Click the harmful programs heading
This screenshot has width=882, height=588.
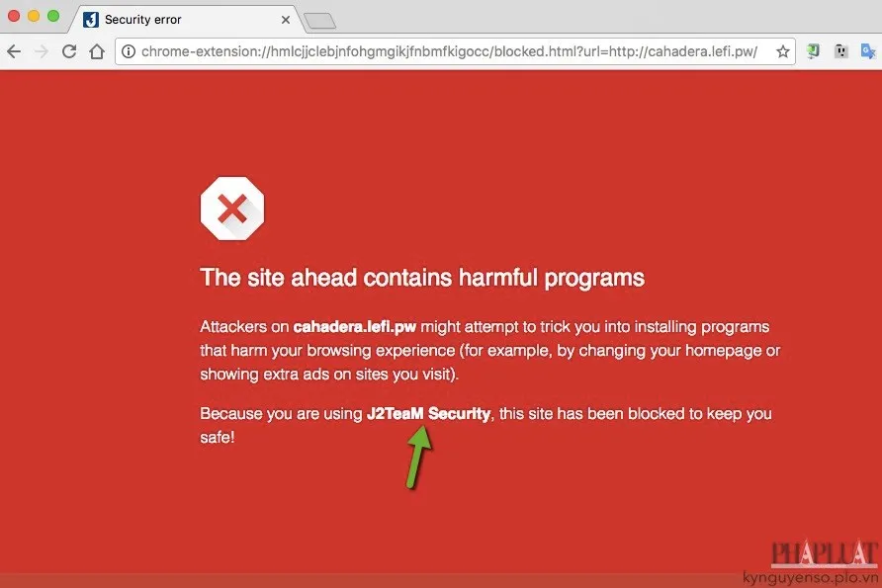pyautogui.click(x=422, y=278)
